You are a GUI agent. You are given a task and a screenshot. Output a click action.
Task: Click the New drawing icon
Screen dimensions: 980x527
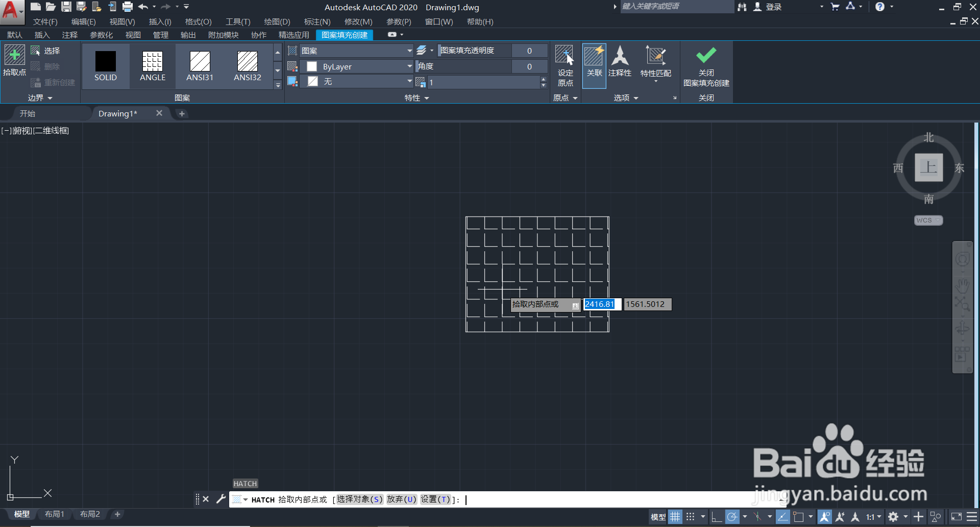pos(35,7)
